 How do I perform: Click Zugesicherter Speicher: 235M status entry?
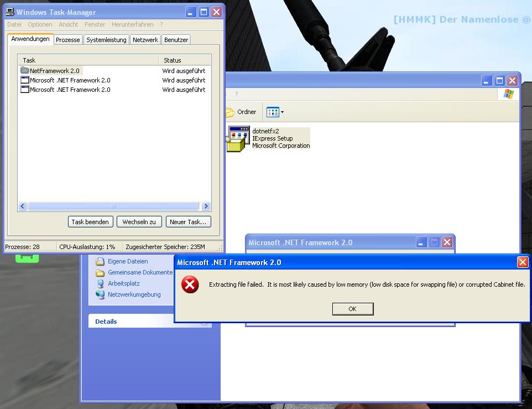pyautogui.click(x=165, y=247)
